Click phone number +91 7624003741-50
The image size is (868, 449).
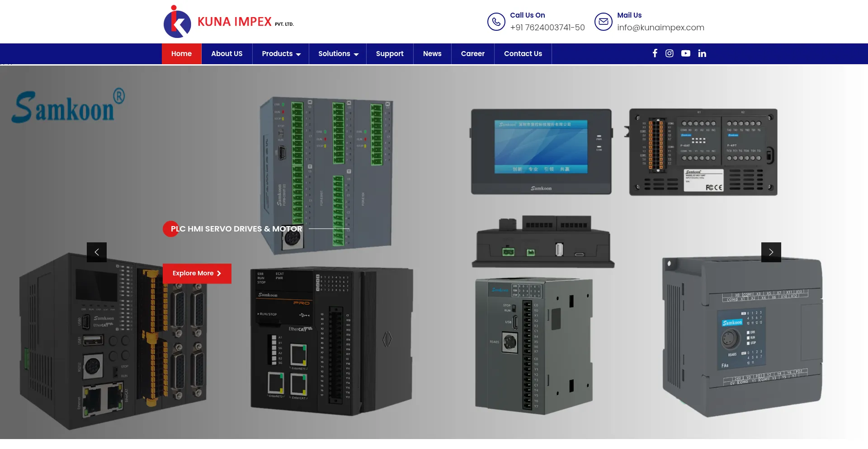(x=547, y=28)
